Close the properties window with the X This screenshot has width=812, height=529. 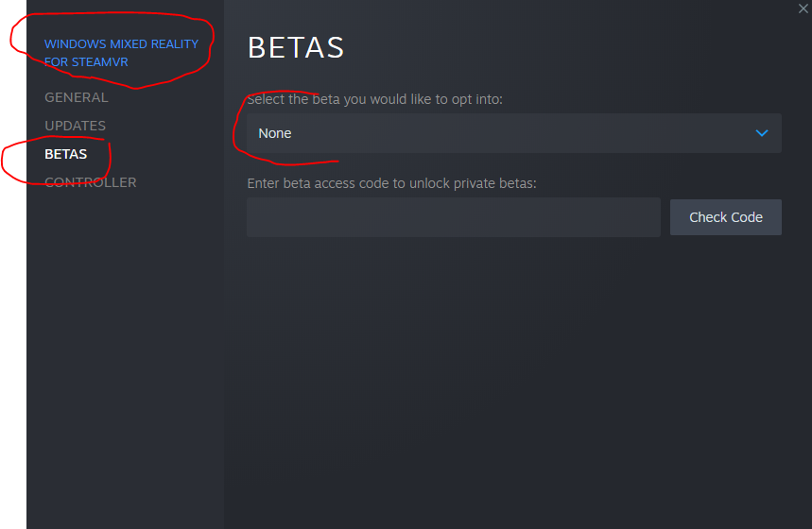[x=803, y=9]
